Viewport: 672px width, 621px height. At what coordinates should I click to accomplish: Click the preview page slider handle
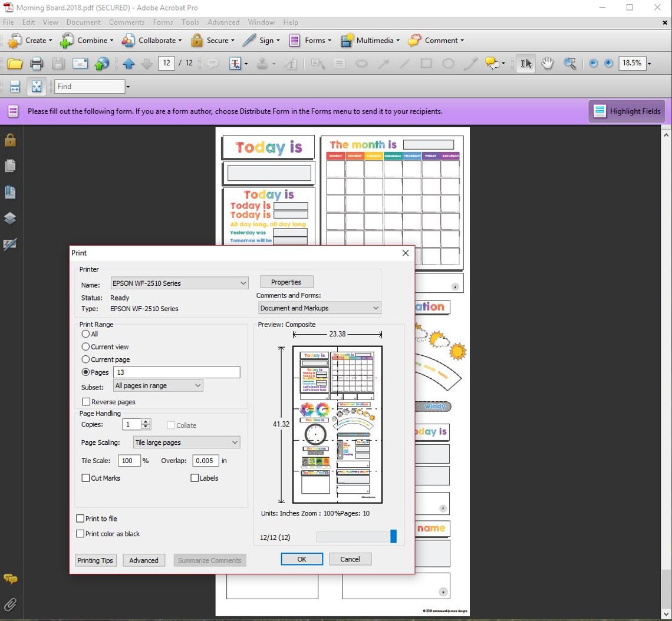click(393, 536)
